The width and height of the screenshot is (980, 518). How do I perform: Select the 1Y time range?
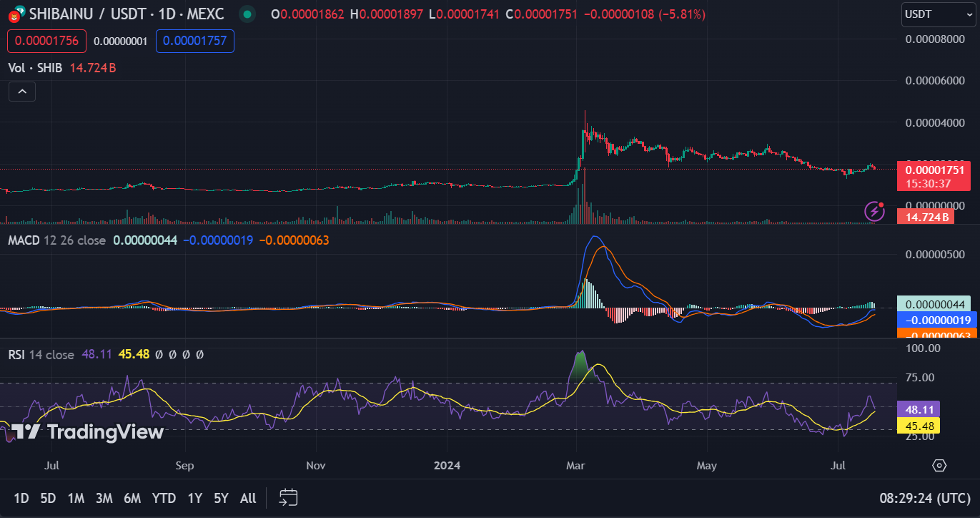click(x=194, y=499)
